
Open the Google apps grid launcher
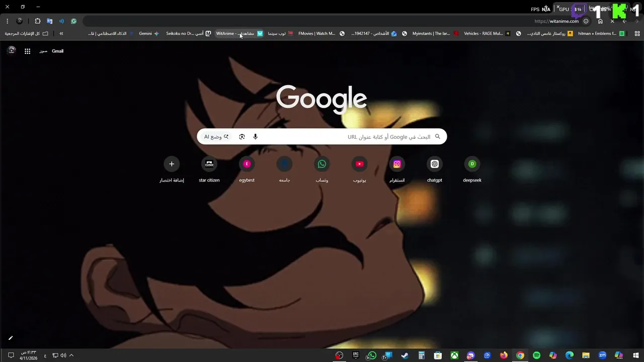tap(28, 51)
